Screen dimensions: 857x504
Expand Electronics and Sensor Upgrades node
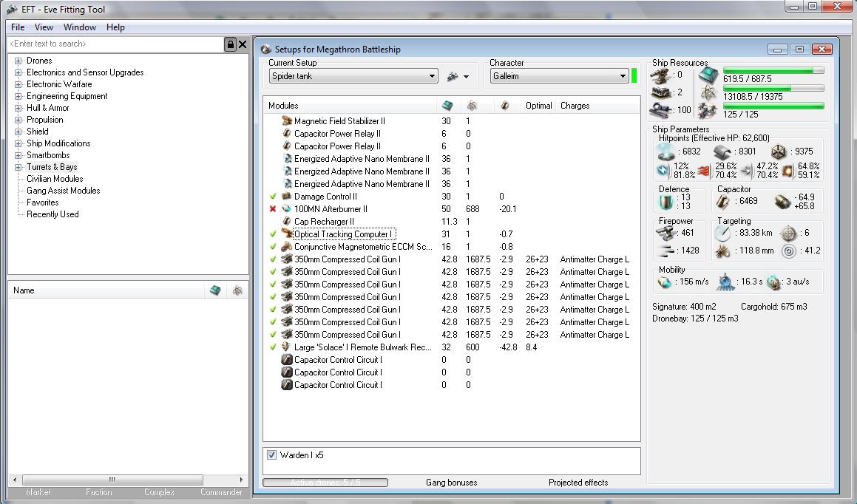tap(18, 72)
